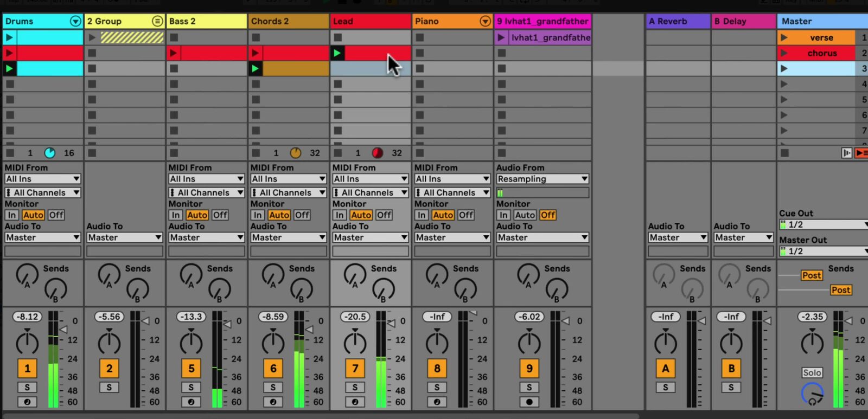Click the Master preview volume knob
Image resolution: width=868 pixels, height=419 pixels.
[812, 394]
